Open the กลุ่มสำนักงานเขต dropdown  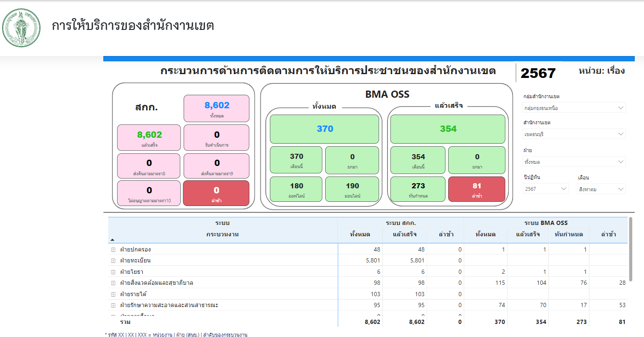(574, 108)
